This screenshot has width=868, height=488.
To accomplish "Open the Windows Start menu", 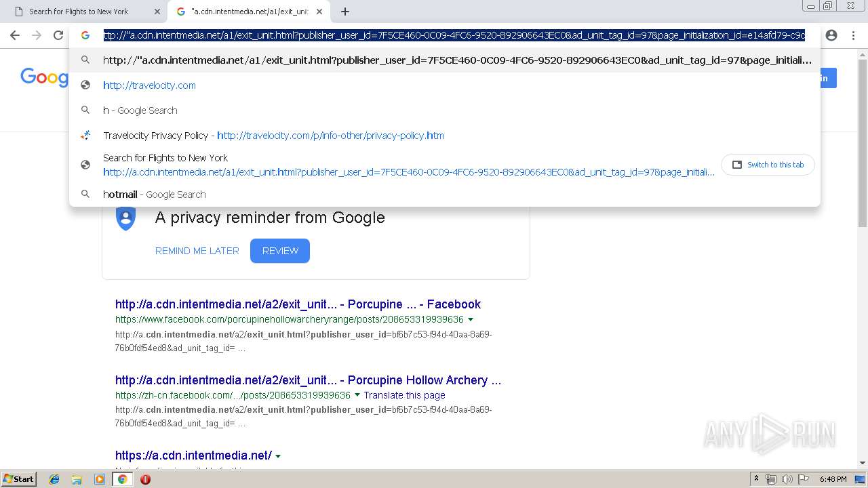I will [19, 479].
